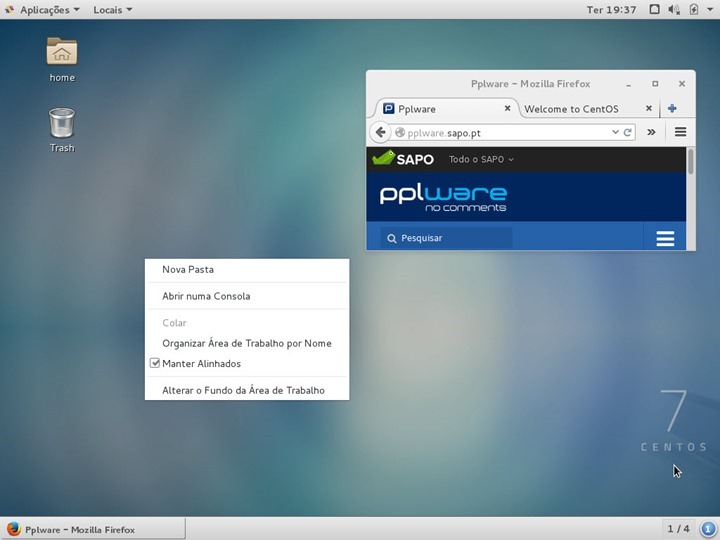Show more toolbar items chevron in Firefox

(651, 132)
